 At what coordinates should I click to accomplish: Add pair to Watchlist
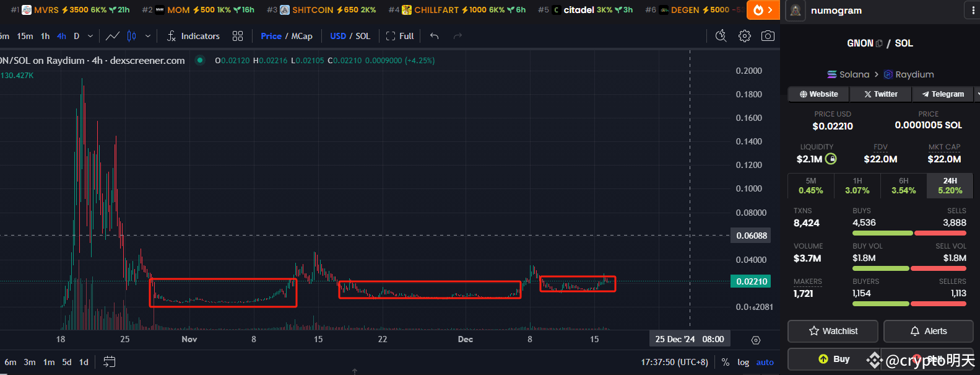click(x=833, y=331)
